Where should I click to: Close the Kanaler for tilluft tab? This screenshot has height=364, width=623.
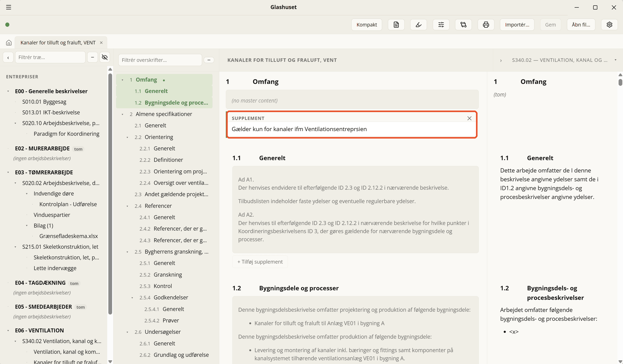101,43
